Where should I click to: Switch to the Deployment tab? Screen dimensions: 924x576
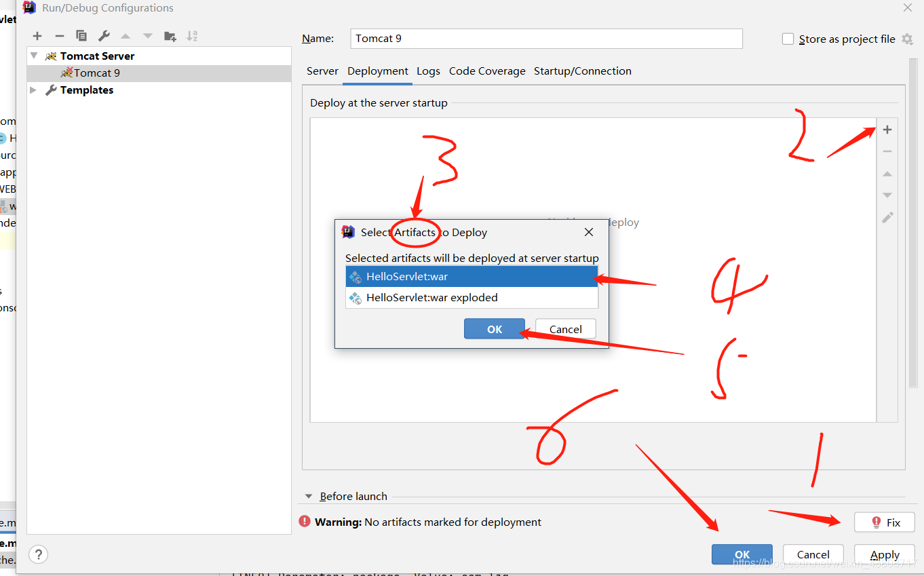378,71
